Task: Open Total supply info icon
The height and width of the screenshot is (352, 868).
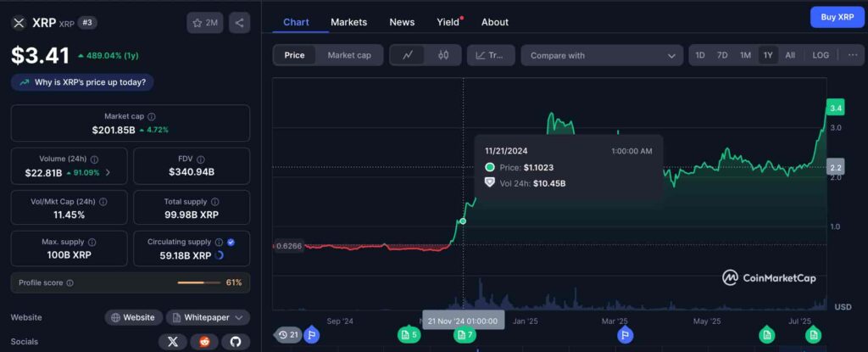Action: (215, 202)
